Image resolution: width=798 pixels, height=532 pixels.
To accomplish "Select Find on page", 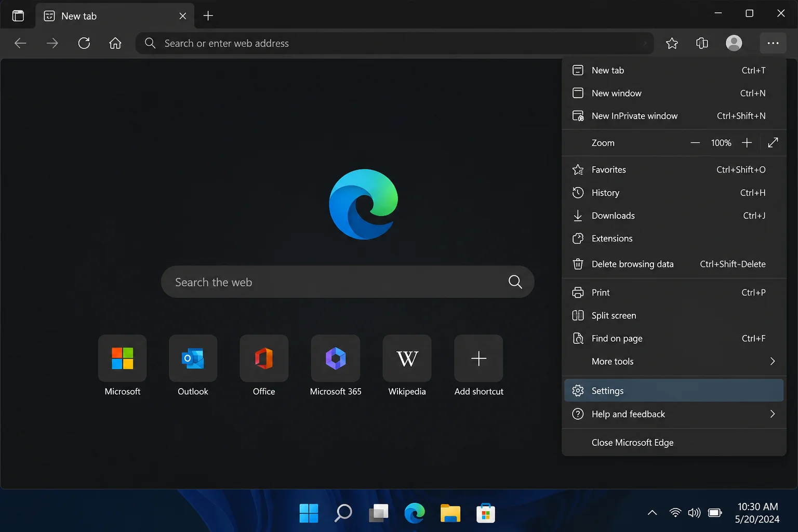I will (674, 338).
